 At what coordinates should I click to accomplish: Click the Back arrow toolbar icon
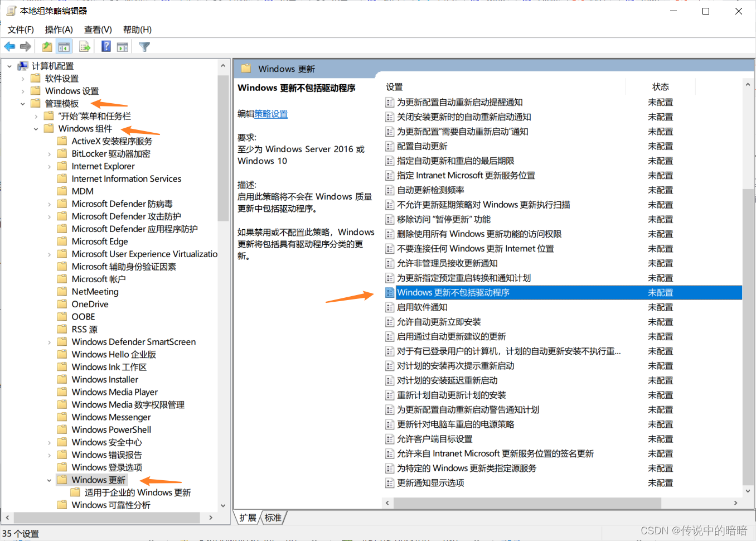9,47
